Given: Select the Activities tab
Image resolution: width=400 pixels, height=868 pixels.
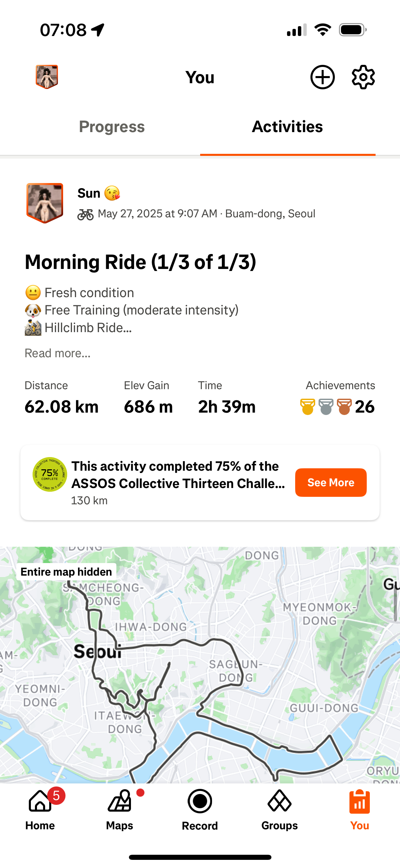Looking at the screenshot, I should (x=287, y=127).
